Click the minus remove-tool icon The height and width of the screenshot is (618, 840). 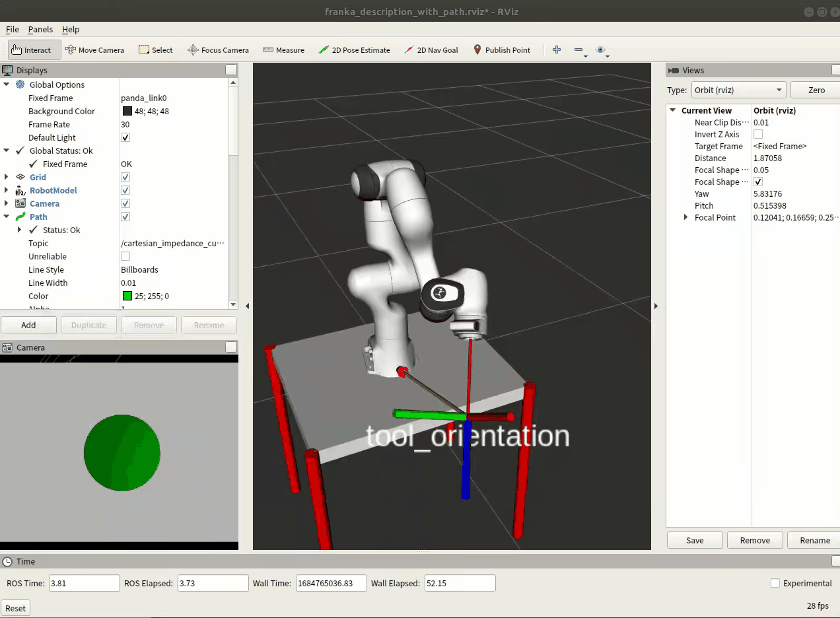(578, 50)
